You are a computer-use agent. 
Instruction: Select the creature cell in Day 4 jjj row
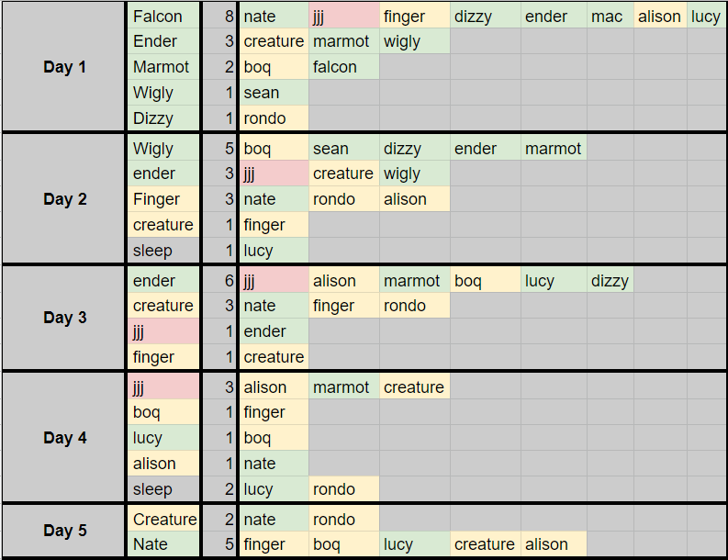pyautogui.click(x=414, y=386)
